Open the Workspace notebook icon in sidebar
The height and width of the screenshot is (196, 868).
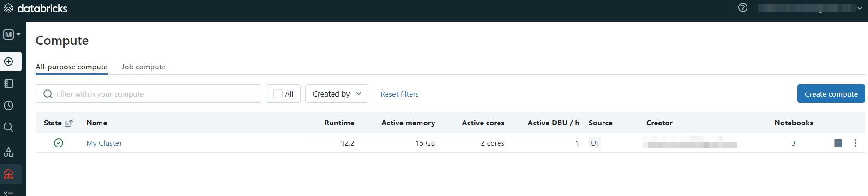[x=9, y=84]
